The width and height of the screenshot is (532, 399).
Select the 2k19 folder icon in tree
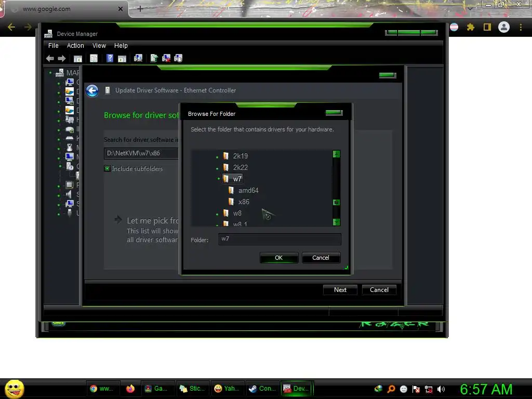pos(226,156)
